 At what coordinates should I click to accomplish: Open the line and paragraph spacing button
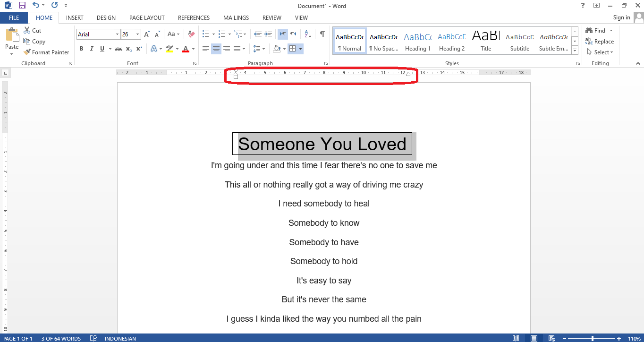pyautogui.click(x=257, y=49)
